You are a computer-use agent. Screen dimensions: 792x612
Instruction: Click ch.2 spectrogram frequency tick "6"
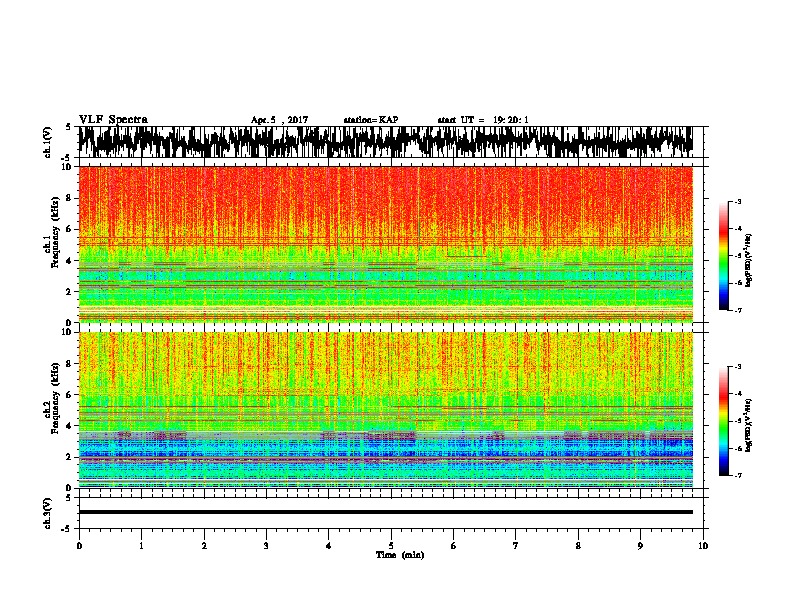click(69, 394)
